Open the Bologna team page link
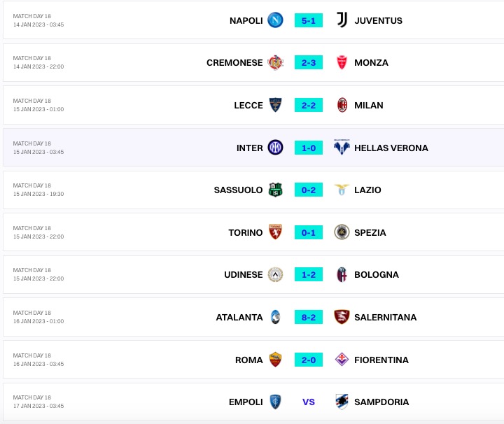The width and height of the screenshot is (504, 424). click(x=377, y=275)
